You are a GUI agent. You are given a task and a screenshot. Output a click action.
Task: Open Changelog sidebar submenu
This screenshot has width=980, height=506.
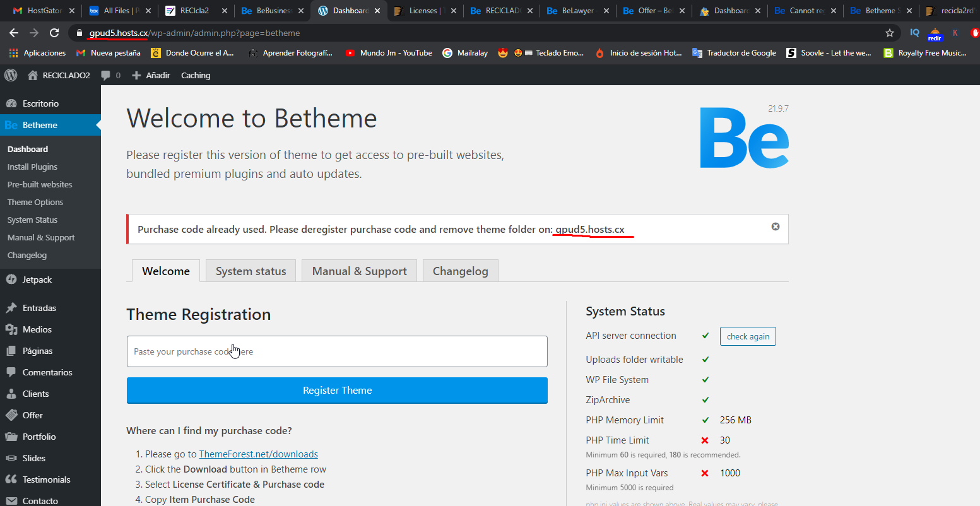click(x=27, y=255)
